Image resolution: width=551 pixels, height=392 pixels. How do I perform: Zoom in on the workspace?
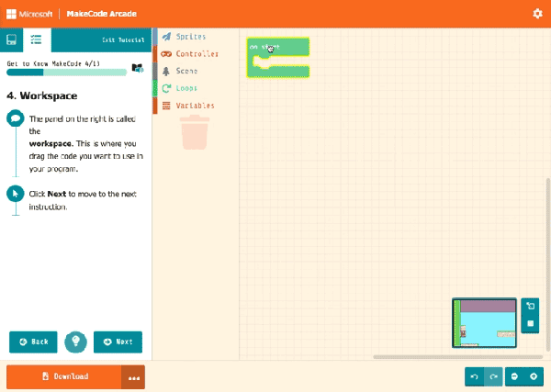(x=534, y=376)
